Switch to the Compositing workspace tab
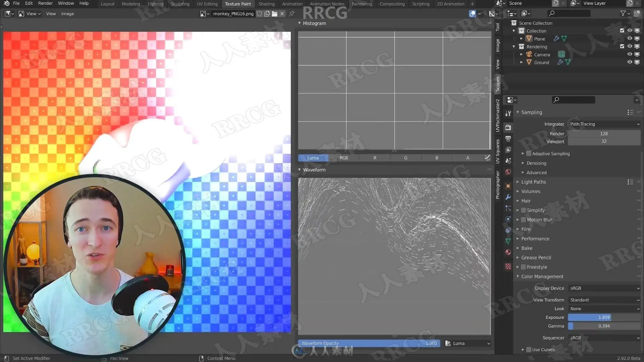This screenshot has width=644, height=362. tap(392, 4)
